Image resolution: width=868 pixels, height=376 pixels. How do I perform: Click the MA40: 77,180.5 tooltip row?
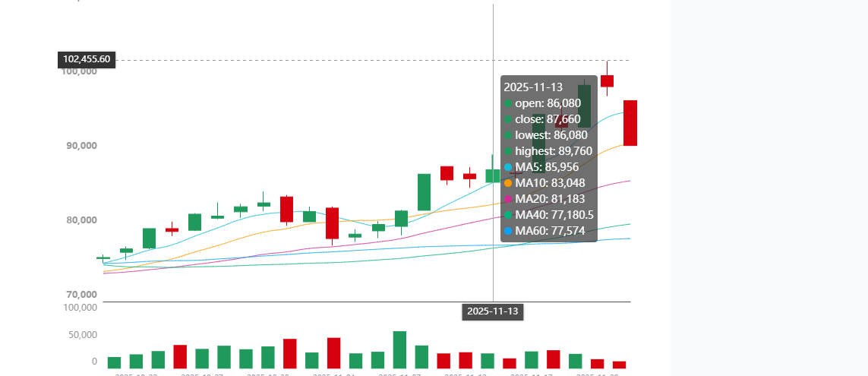coord(554,215)
